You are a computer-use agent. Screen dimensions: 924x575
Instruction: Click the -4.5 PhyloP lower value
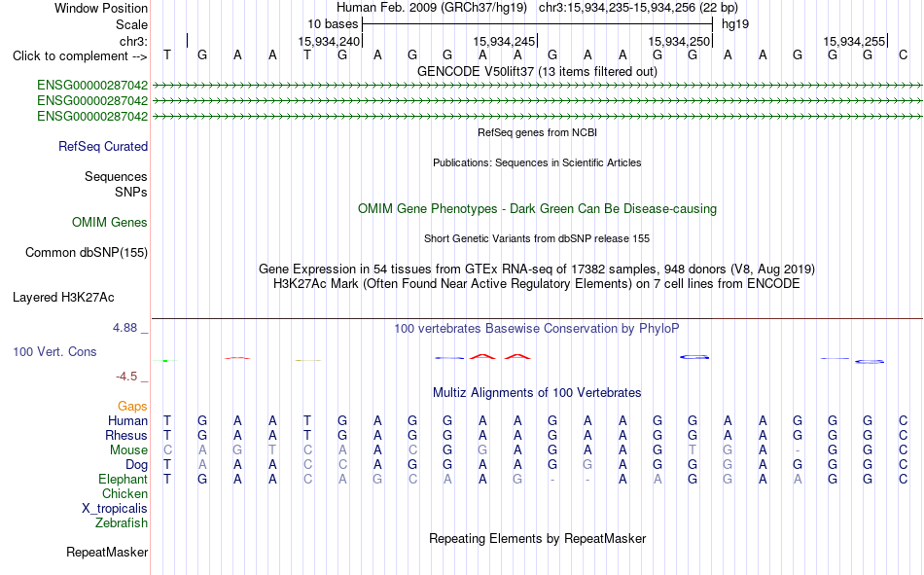coord(126,377)
